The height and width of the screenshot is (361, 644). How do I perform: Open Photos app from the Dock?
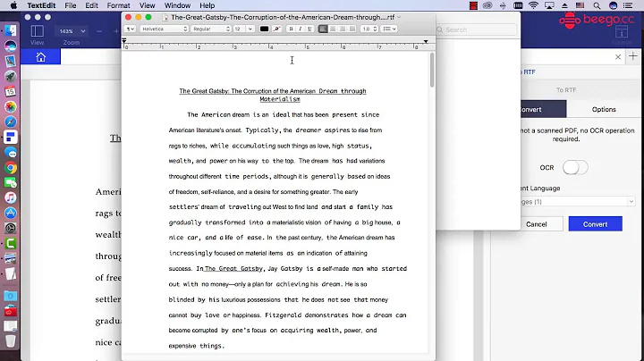(11, 106)
